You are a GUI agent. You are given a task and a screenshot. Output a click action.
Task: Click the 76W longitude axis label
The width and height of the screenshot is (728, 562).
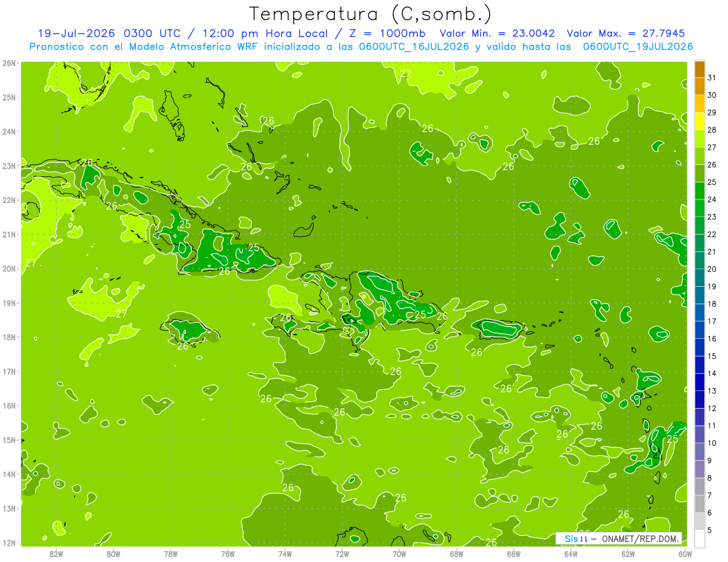[x=228, y=554]
